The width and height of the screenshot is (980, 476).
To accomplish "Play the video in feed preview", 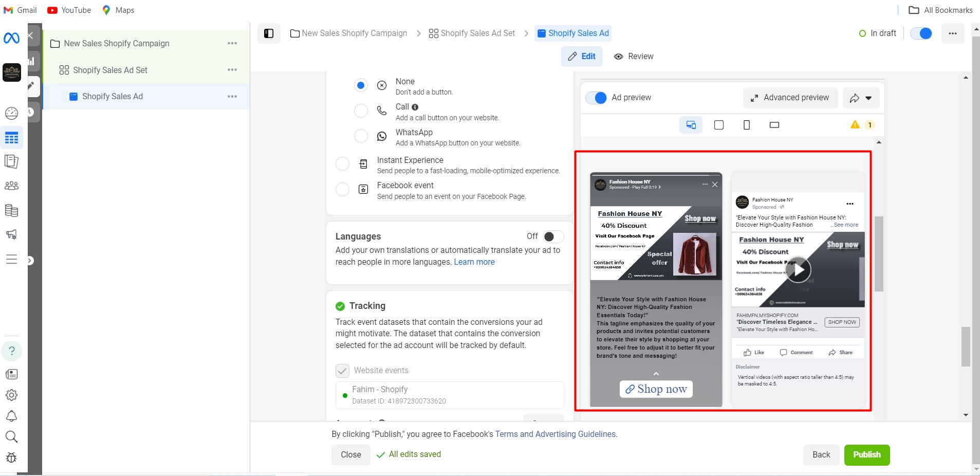I will coord(798,269).
